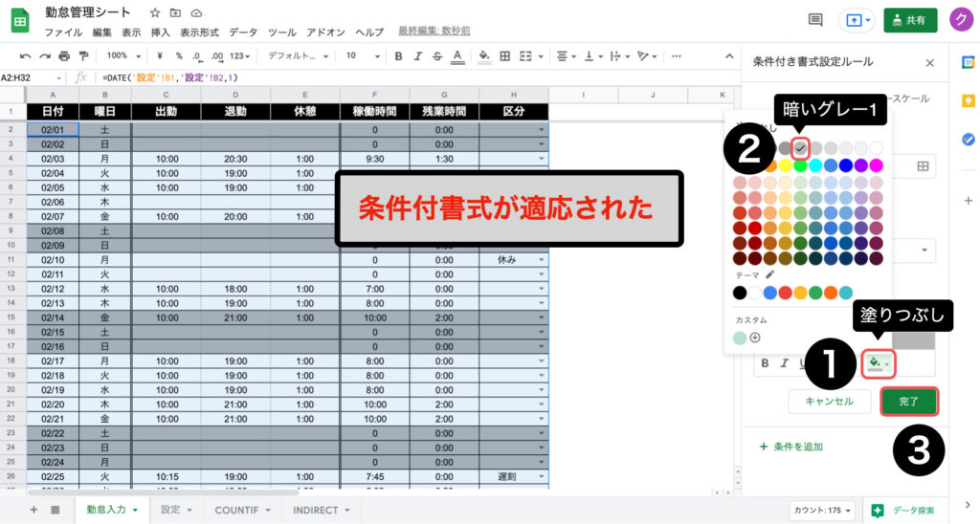Open Google Calendar side panel icon

point(969,62)
